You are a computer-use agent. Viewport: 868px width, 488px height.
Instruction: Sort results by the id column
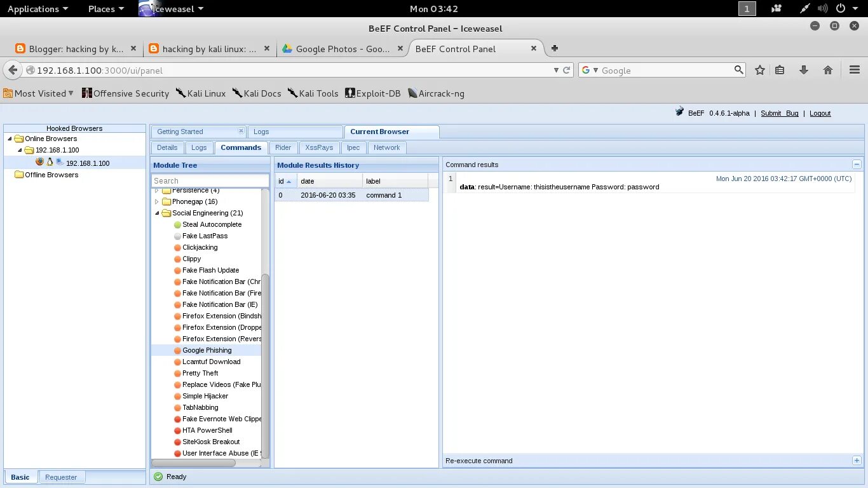pos(285,181)
